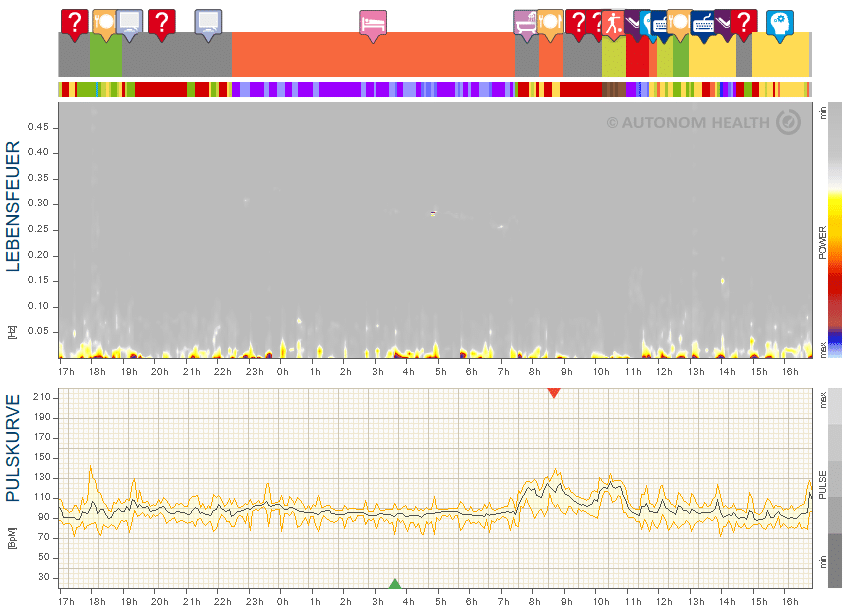Screen dimensions: 850x606
Task: Select the blue head-with-gears thinking marker
Action: (780, 25)
